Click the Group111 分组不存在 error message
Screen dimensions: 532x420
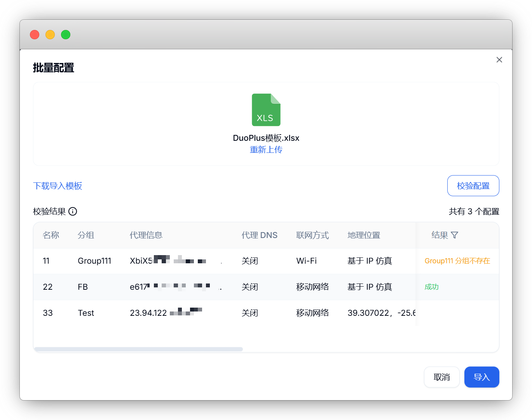457,261
